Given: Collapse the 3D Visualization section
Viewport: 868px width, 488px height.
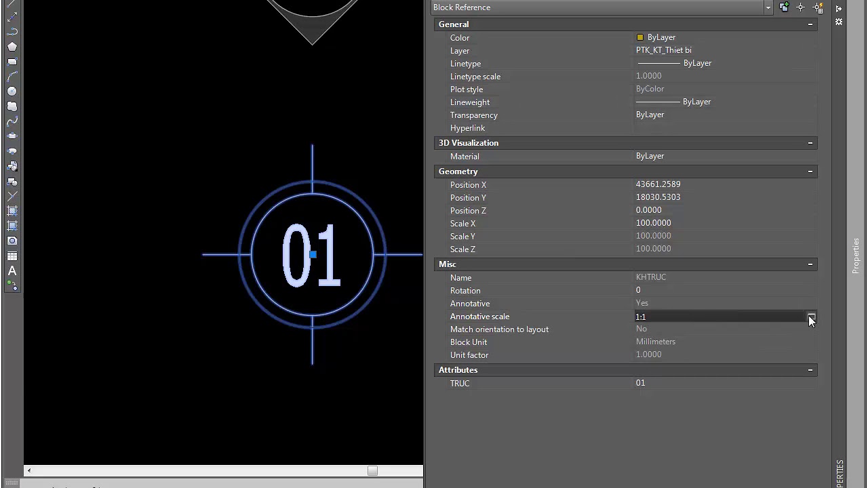Looking at the screenshot, I should click(x=810, y=143).
